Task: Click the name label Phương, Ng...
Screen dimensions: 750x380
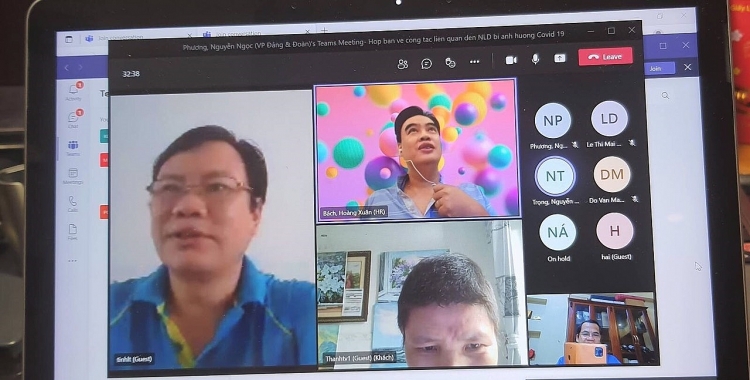Action: coord(549,146)
